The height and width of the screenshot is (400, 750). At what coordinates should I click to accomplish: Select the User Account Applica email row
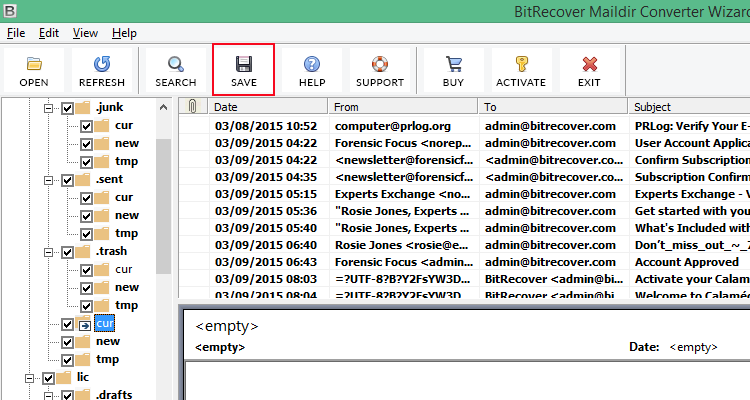click(464, 144)
